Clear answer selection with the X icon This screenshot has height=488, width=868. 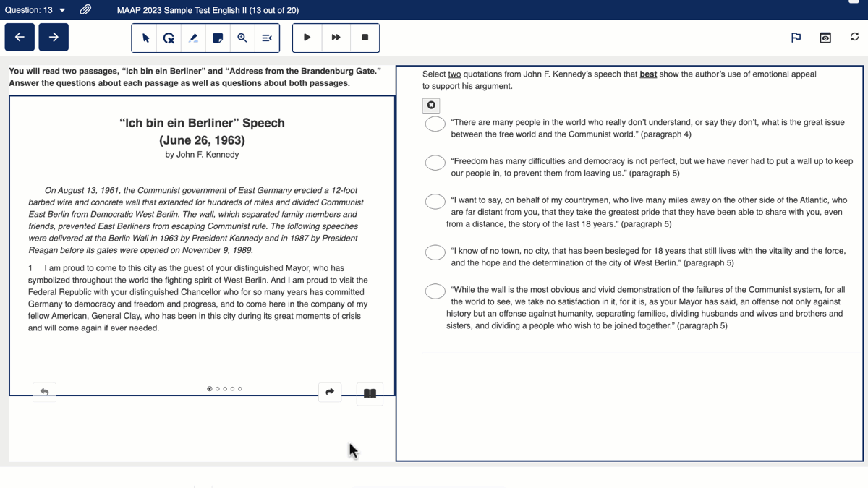pyautogui.click(x=431, y=106)
